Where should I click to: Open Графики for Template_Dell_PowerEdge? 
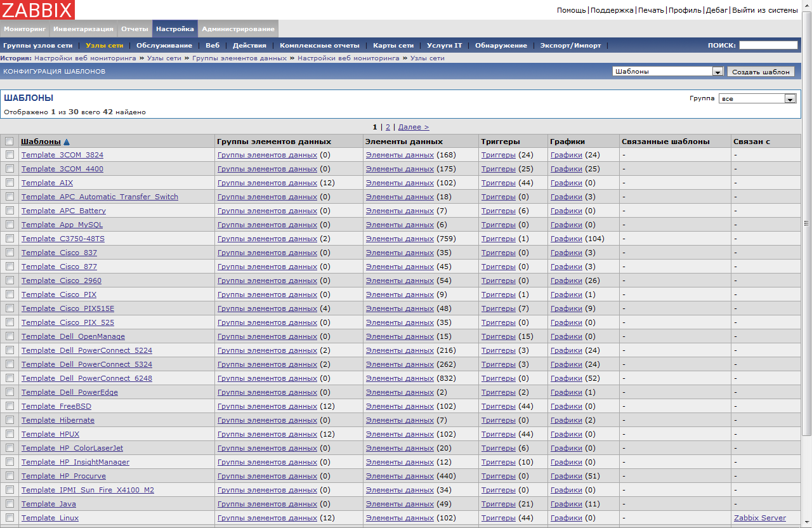566,392
